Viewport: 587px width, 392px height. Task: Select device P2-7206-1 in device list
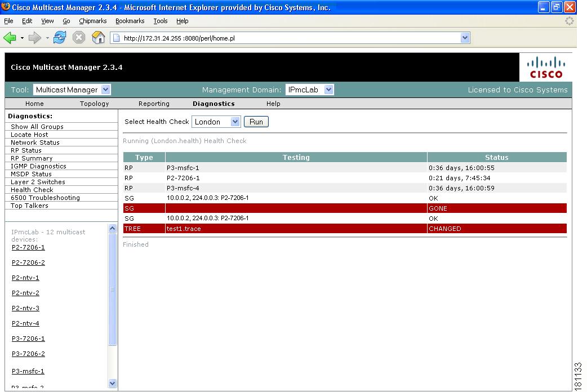coord(28,247)
